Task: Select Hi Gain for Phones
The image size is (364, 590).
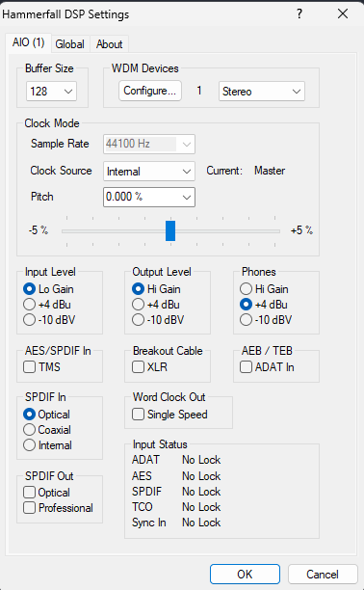Action: click(264, 289)
